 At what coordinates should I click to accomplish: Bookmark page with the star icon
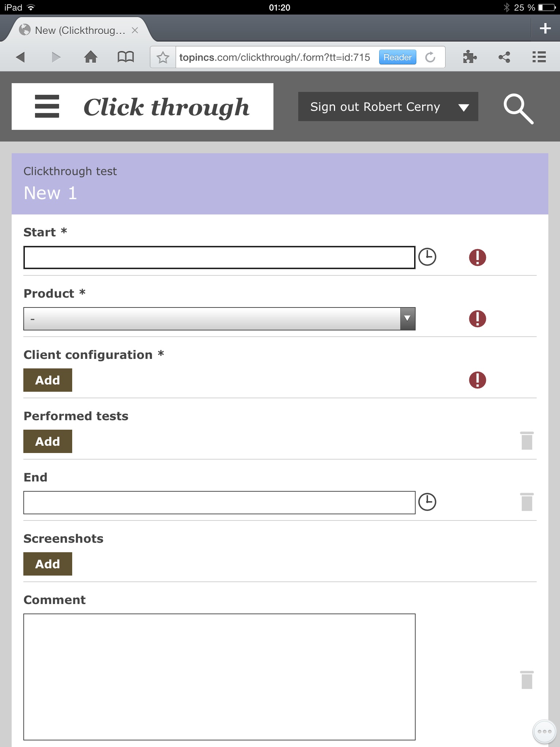163,57
